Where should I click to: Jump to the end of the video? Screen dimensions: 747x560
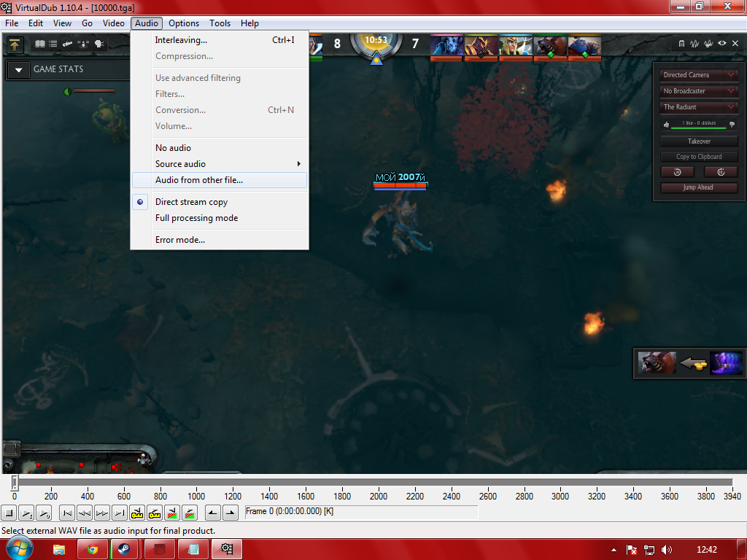coord(120,513)
